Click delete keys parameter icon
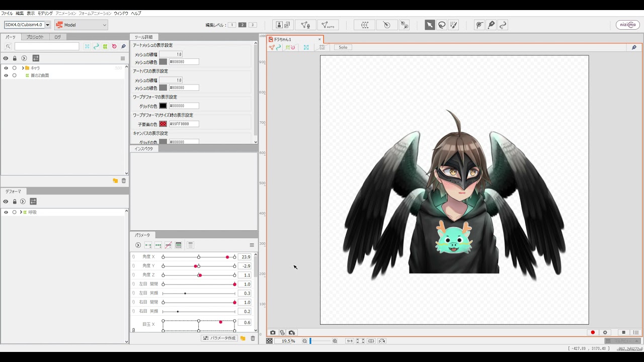Image resolution: width=644 pixels, height=362 pixels. pyautogui.click(x=168, y=245)
